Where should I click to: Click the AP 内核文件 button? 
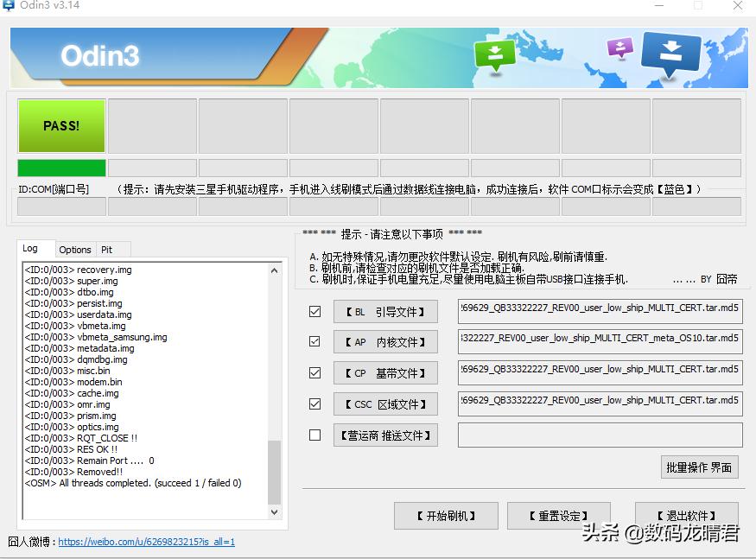click(385, 342)
